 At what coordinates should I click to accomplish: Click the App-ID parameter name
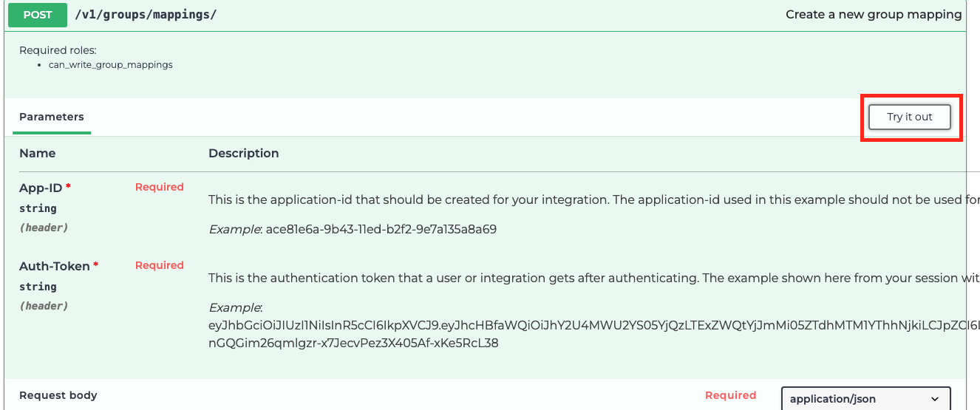(41, 188)
